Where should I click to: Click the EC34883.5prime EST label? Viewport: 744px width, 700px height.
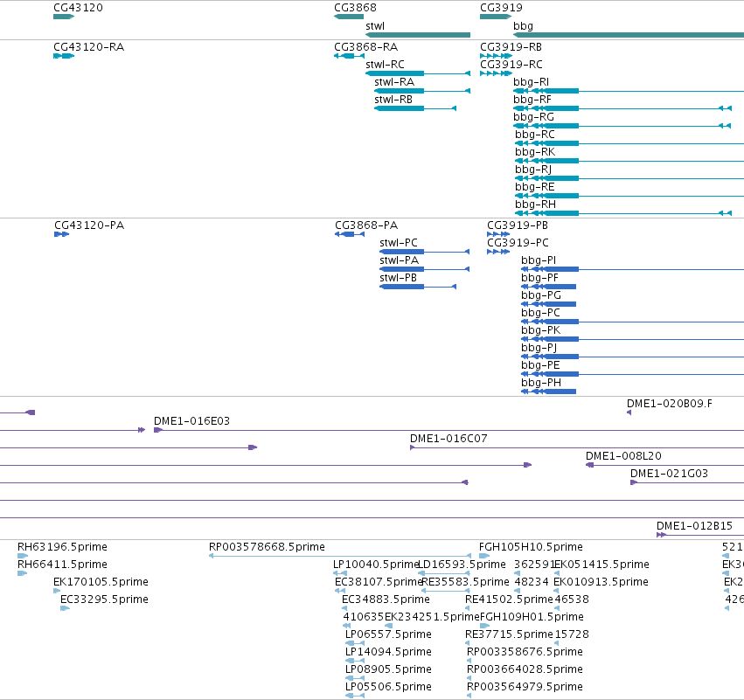[386, 600]
